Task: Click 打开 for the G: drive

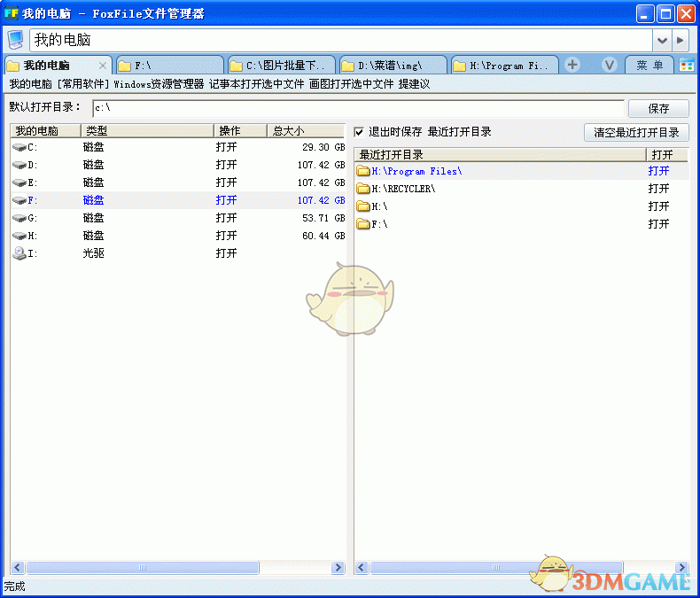Action: (x=226, y=218)
